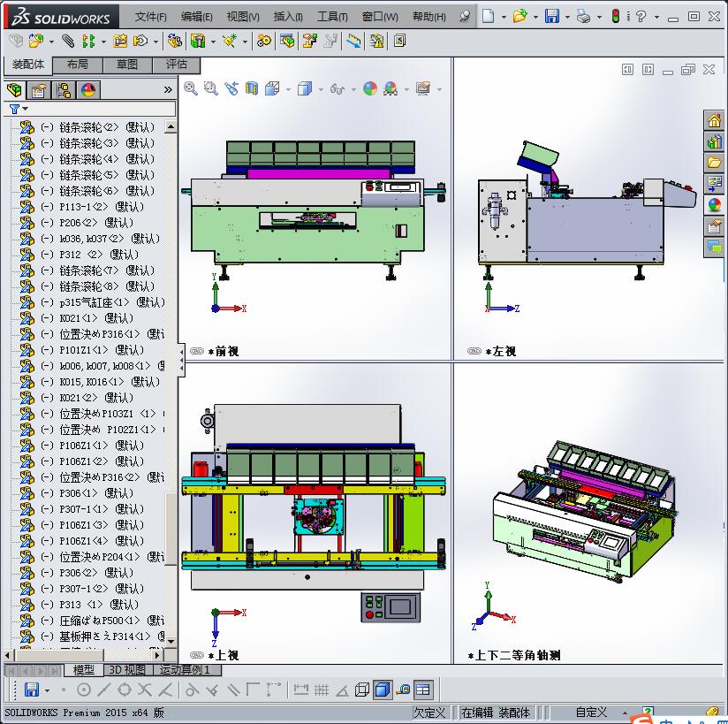The image size is (728, 724).
Task: Open the Smart Fasteners tool
Action: coord(120,41)
